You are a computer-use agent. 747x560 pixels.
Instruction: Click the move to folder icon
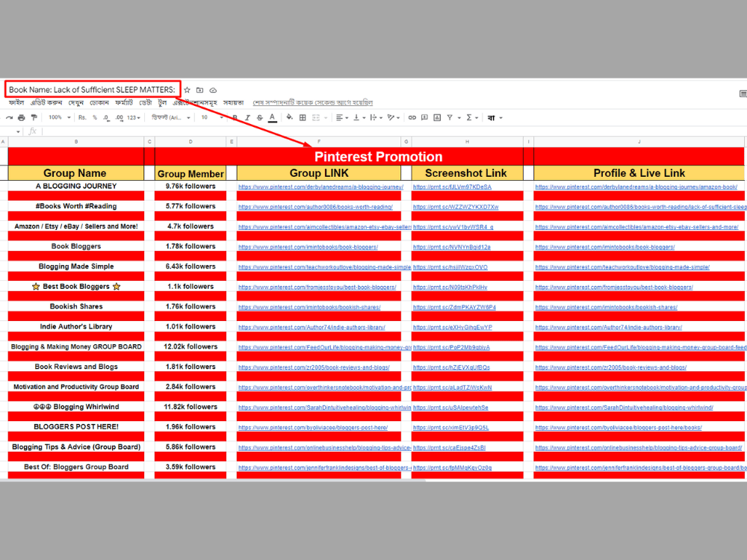click(200, 90)
